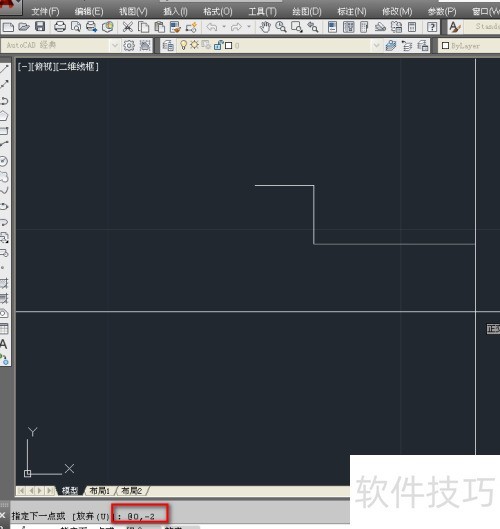Open the [二维线框] visual style menu
Screen dimensions: 500x529
(x=78, y=66)
